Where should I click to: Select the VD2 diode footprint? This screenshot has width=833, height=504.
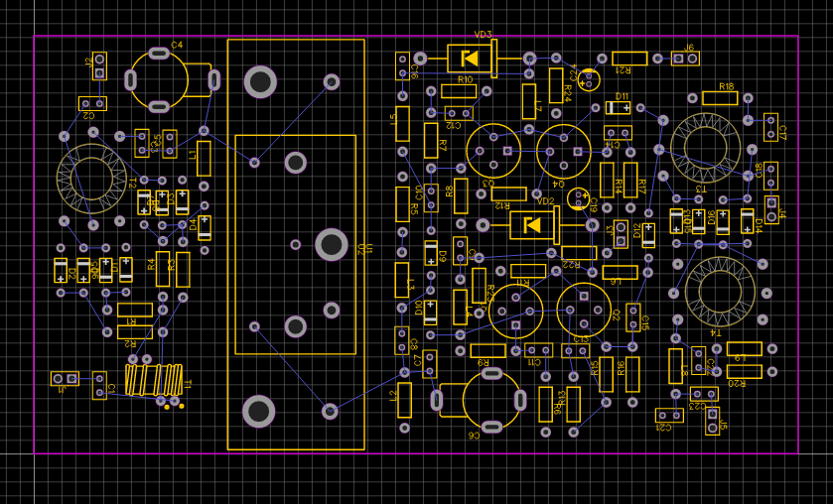[x=532, y=225]
